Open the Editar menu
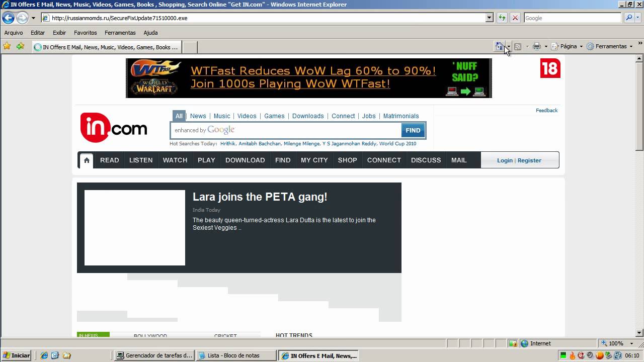The width and height of the screenshot is (644, 362). 38,33
